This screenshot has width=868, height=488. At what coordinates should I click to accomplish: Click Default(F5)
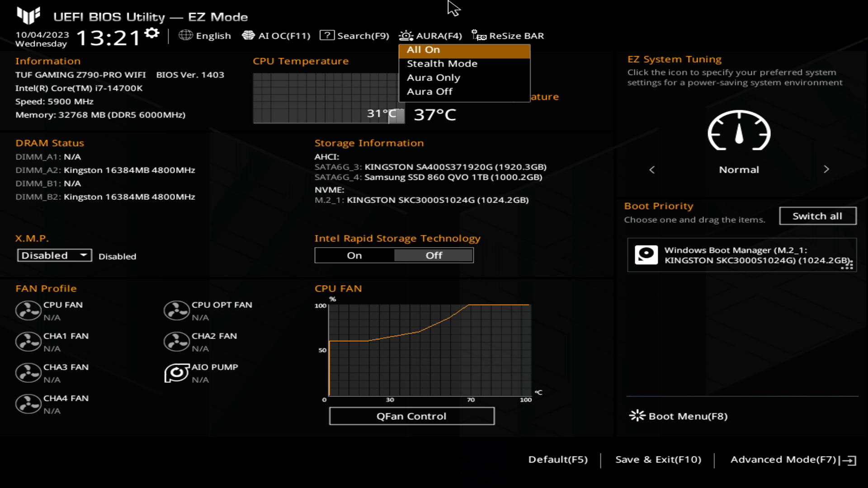coord(558,460)
